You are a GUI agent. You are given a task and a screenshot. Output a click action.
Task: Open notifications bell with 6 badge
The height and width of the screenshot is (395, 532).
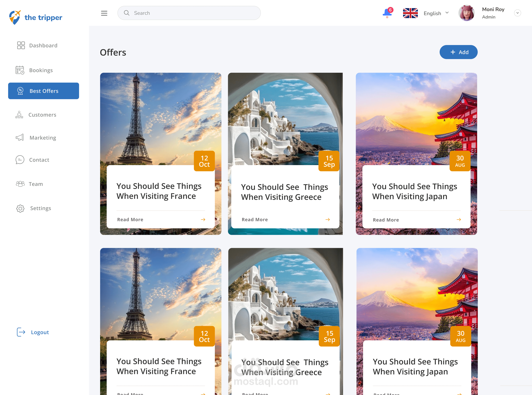coord(387,13)
